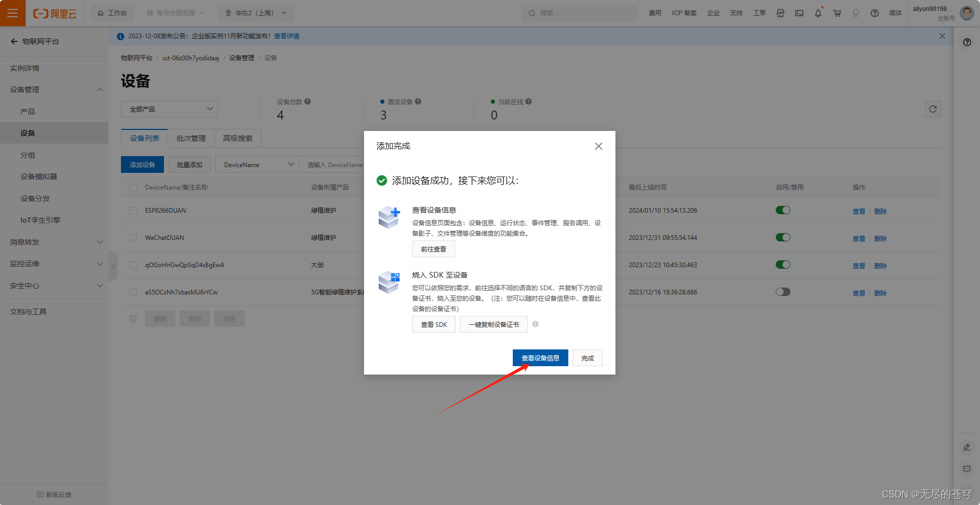Expand the 安全中心 sidebar section
The width and height of the screenshot is (980, 505).
[100, 286]
